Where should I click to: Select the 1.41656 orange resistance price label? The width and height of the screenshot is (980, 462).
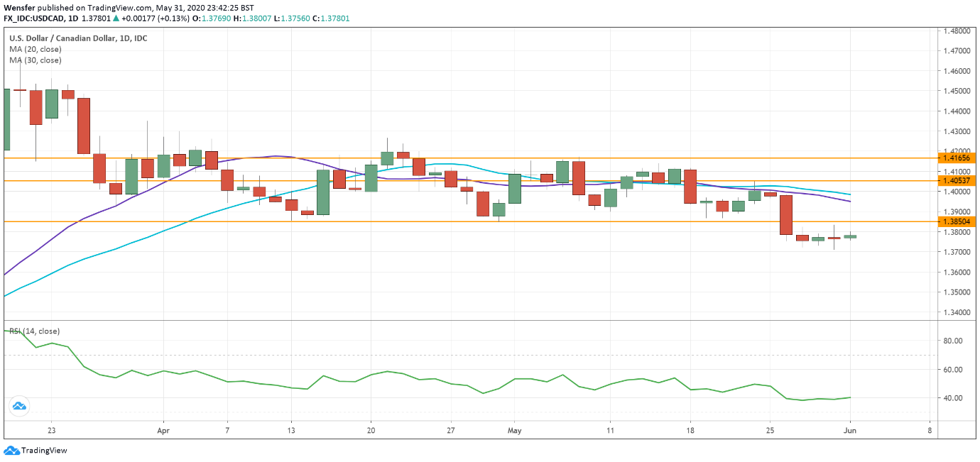(x=955, y=159)
